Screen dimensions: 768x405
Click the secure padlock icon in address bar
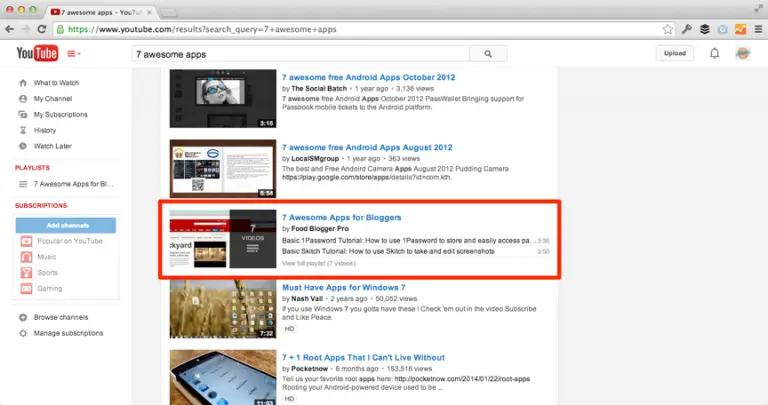point(60,29)
